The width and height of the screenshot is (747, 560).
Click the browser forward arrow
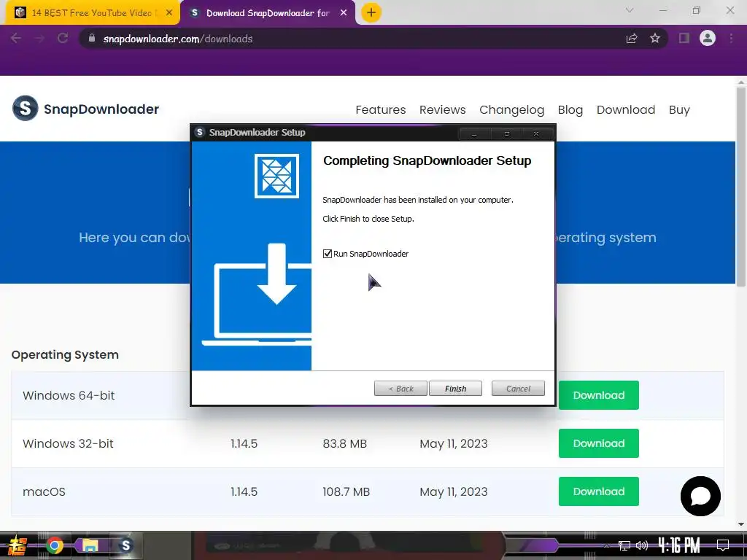39,39
